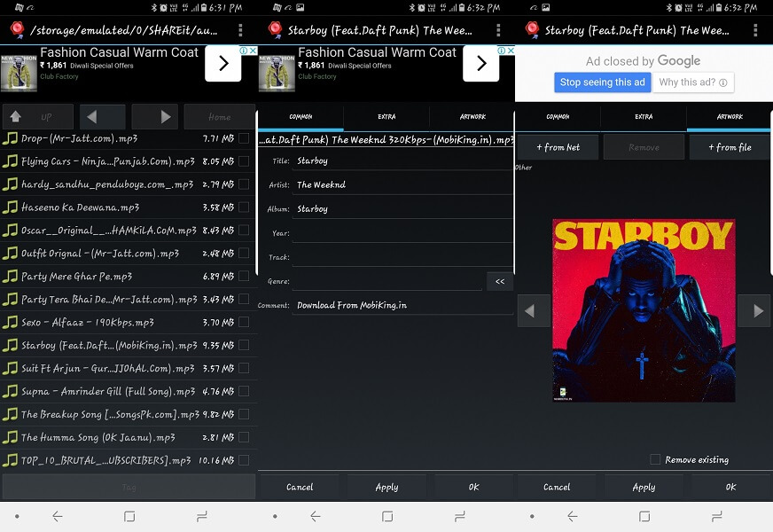Apply changes on the Artwork screen
This screenshot has height=532, width=773.
point(644,487)
